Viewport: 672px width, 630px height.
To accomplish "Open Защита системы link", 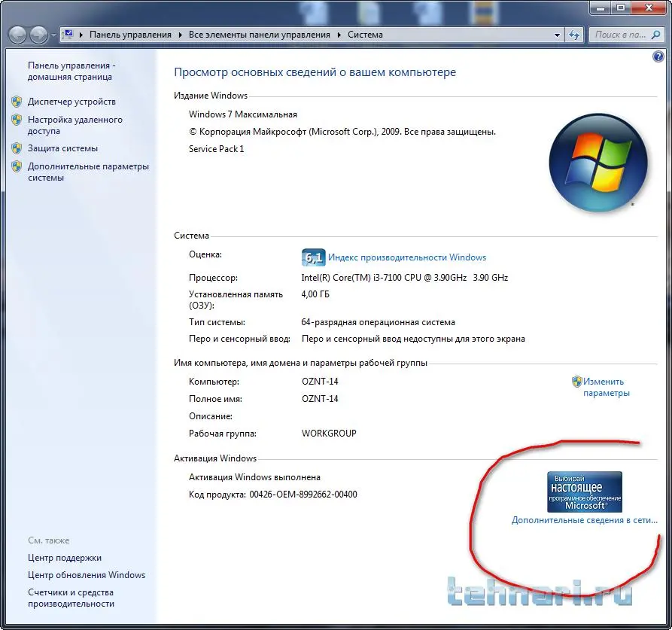I will [62, 148].
